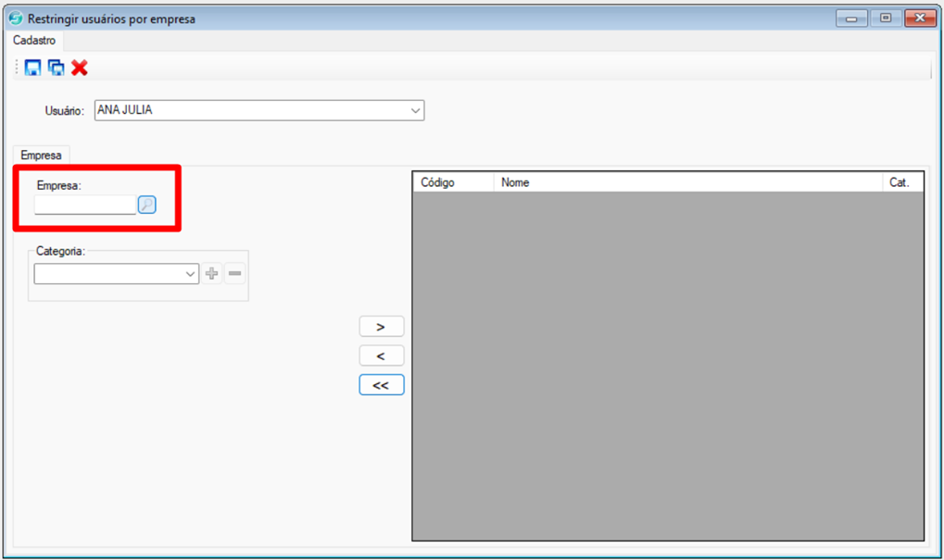
Task: Click the << remove all button
Action: [x=381, y=385]
